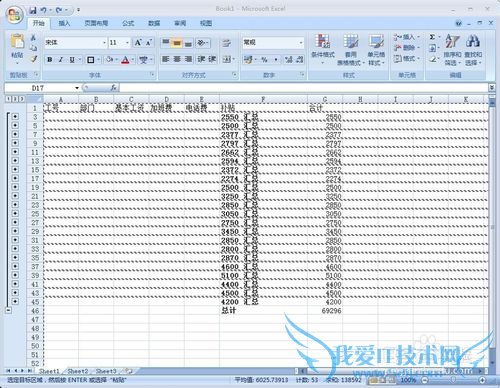The height and width of the screenshot is (388, 500).
Task: Expand outline group at row 3
Action: pyautogui.click(x=15, y=116)
